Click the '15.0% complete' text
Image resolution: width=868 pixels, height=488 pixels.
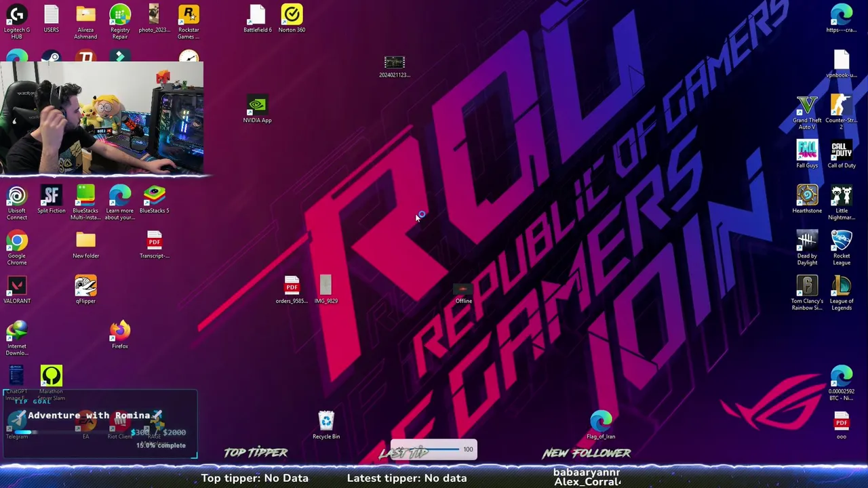coord(161,445)
